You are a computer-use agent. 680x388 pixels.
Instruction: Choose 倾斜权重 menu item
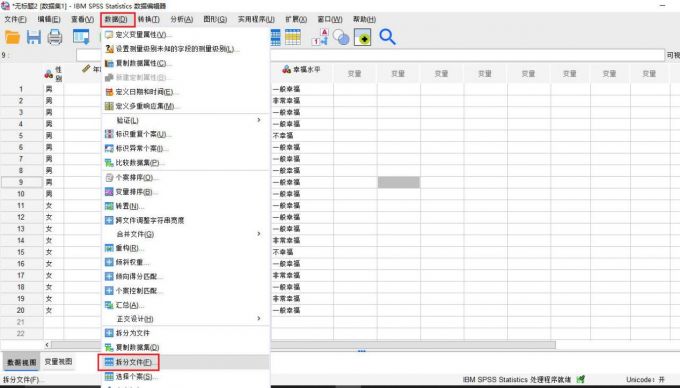(186, 262)
